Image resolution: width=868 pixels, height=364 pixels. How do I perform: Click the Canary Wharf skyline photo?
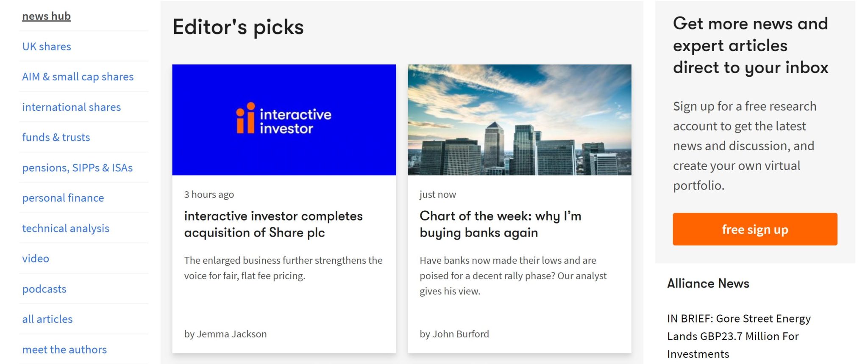519,120
